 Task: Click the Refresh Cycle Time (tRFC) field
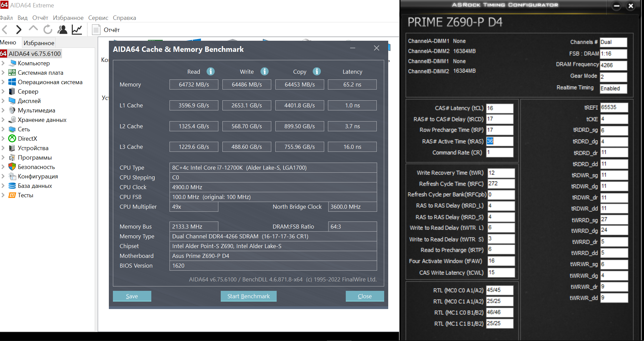click(x=501, y=183)
